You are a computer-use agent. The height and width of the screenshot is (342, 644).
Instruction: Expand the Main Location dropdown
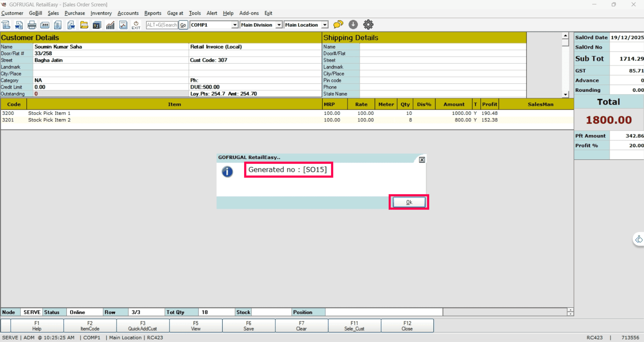[325, 25]
